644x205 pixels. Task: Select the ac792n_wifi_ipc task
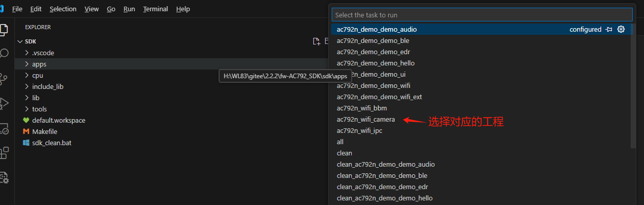pos(482,130)
